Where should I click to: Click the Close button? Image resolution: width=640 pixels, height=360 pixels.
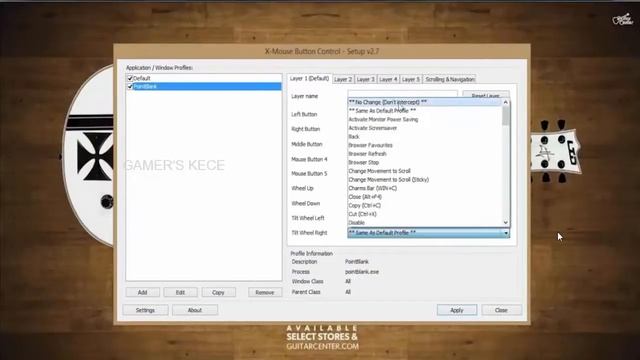[x=501, y=310]
